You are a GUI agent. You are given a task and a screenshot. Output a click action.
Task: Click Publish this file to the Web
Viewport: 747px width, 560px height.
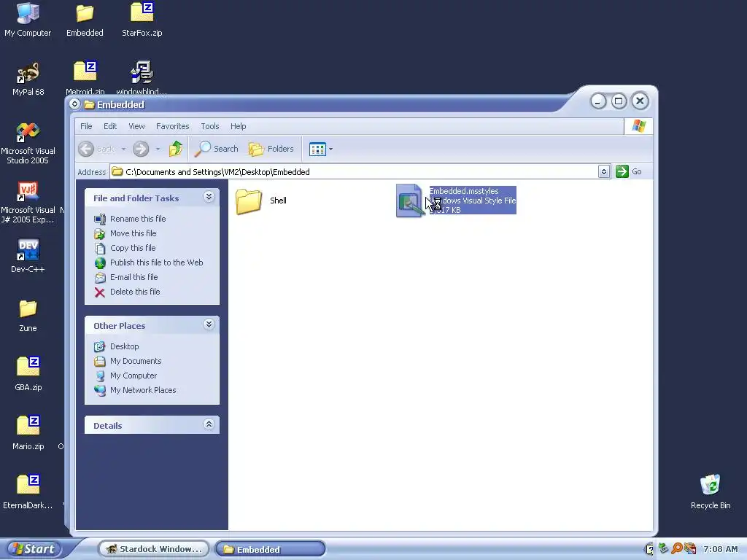pos(156,262)
